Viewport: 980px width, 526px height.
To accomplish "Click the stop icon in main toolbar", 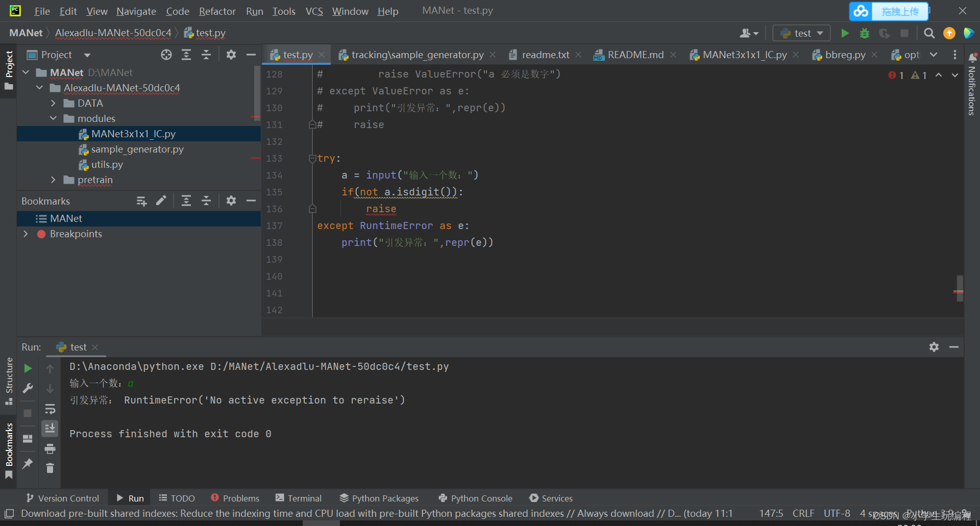I will [904, 33].
